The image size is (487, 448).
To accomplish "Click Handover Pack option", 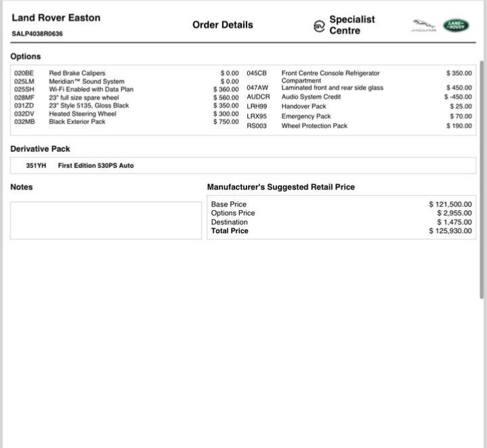I will coord(303,106).
